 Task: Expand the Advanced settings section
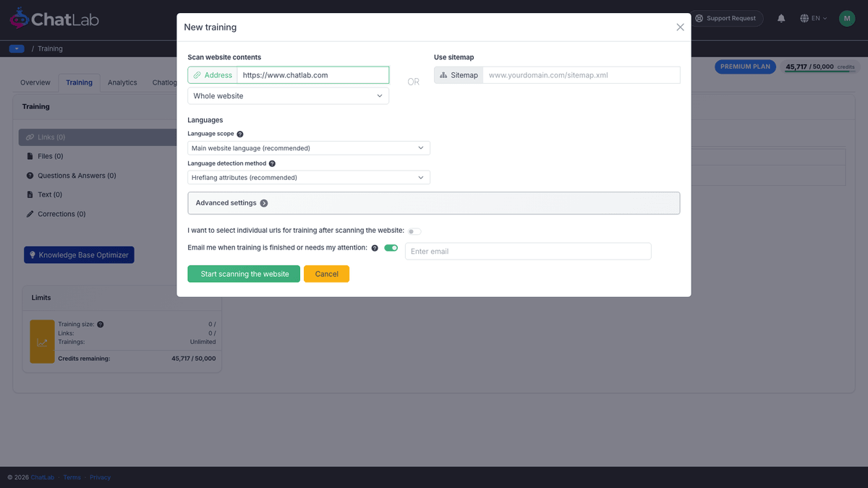pyautogui.click(x=434, y=203)
